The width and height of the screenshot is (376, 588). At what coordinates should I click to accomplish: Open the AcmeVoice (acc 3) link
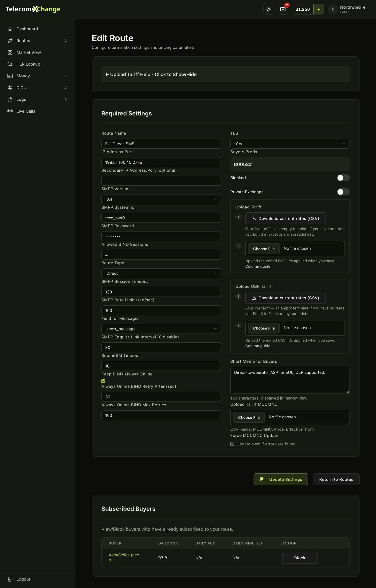[124, 558]
